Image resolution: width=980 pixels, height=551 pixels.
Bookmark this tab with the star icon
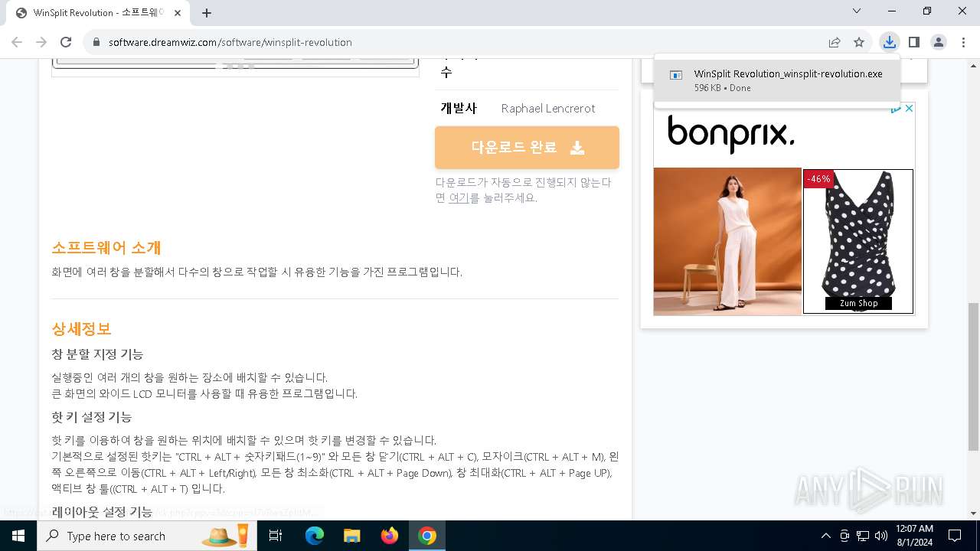(859, 42)
